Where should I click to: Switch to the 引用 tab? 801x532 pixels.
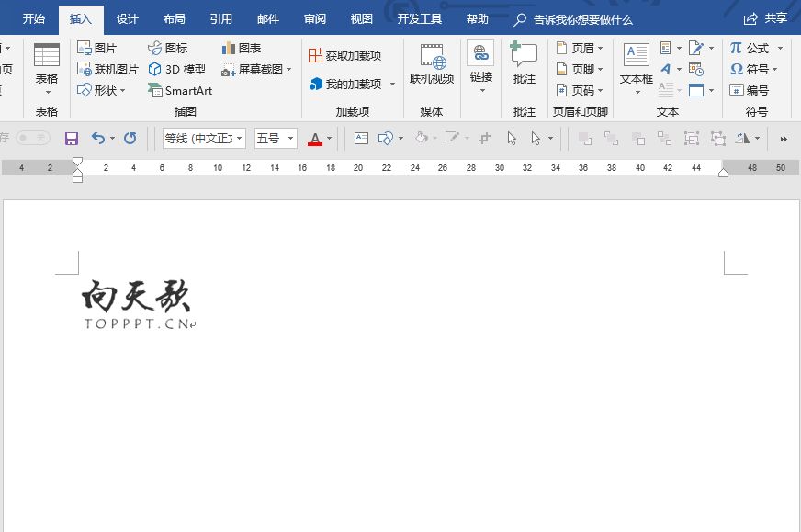point(221,19)
